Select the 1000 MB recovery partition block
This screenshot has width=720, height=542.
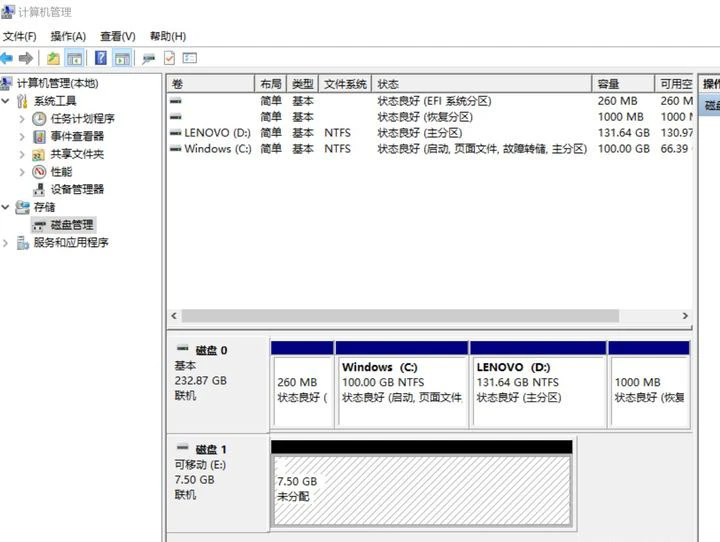(x=649, y=384)
